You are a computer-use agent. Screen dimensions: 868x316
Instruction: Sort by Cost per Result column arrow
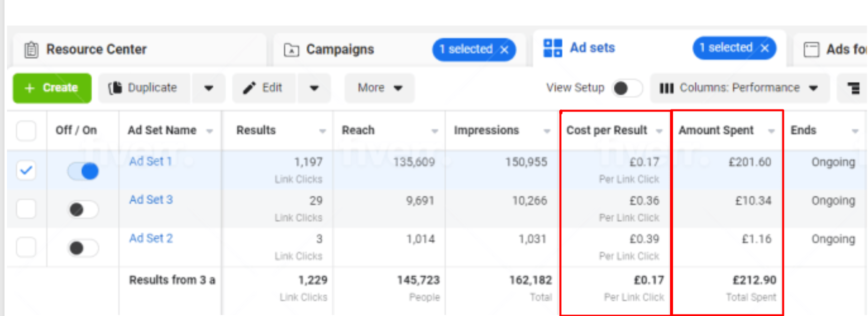click(659, 131)
